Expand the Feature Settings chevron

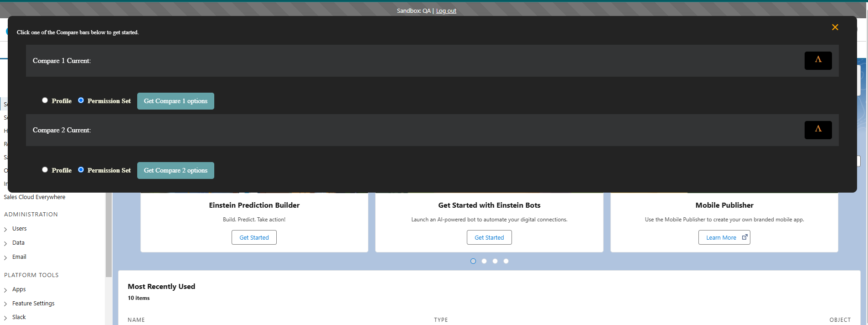(x=5, y=304)
